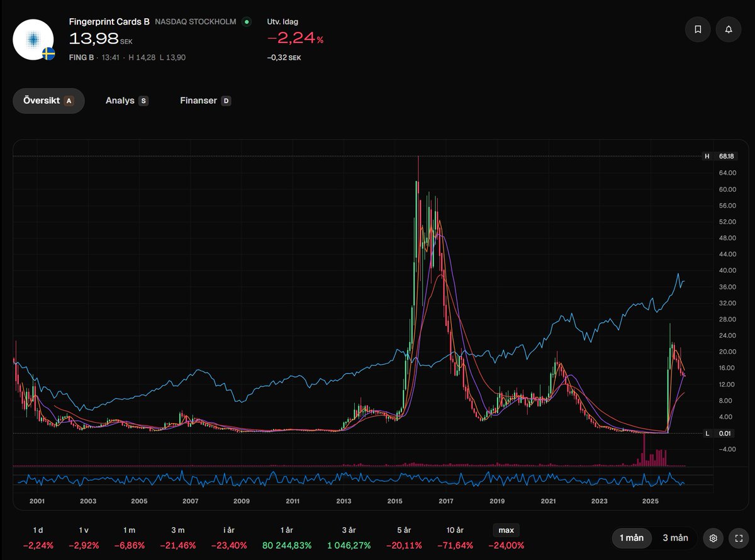755x560 pixels.
Task: Click the bell alert icon
Action: click(729, 30)
